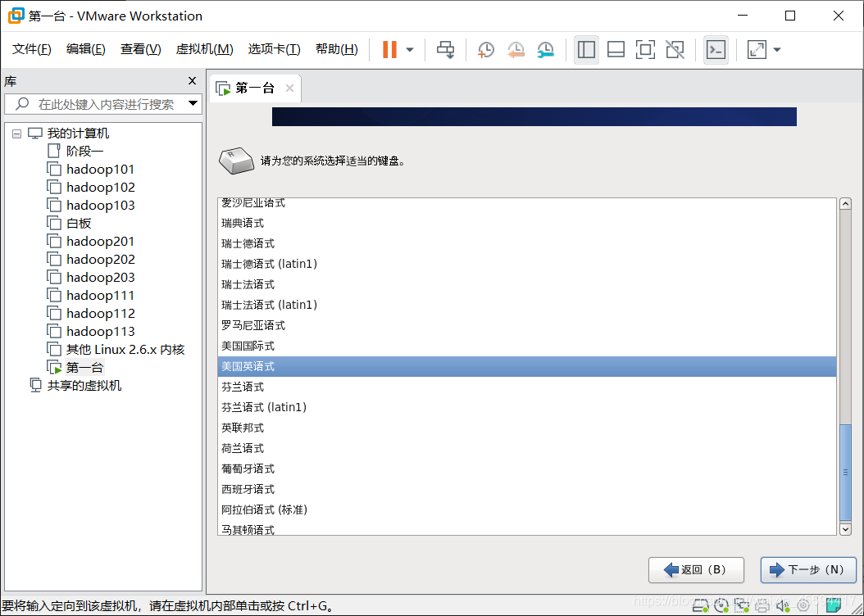Image resolution: width=864 pixels, height=616 pixels.
Task: Click the network adapter status icon
Action: click(x=742, y=606)
